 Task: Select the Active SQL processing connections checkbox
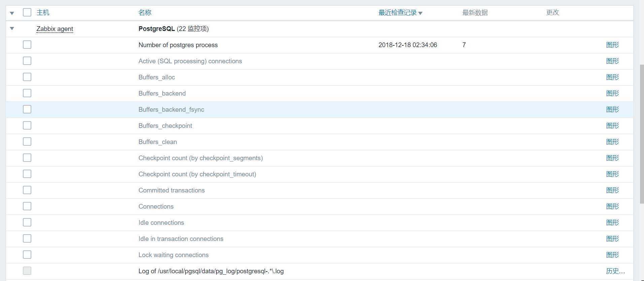27,61
